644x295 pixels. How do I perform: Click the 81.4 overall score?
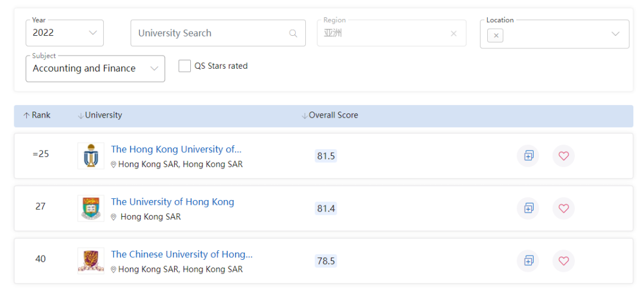326,209
